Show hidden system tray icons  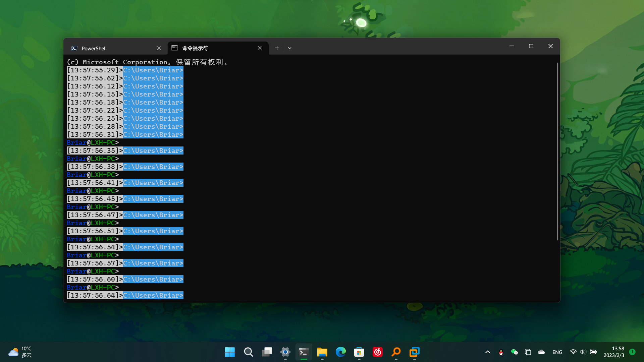pyautogui.click(x=488, y=352)
